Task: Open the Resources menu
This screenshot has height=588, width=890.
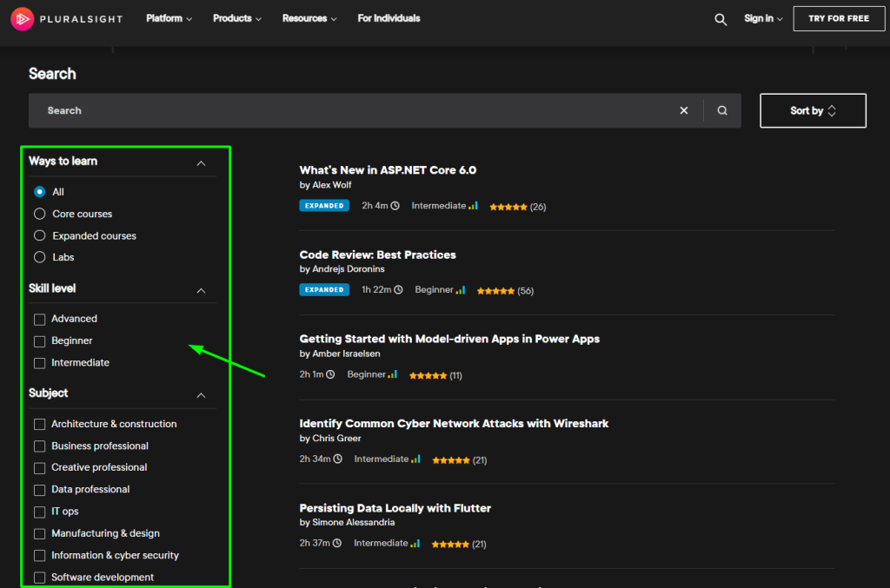Action: click(309, 19)
